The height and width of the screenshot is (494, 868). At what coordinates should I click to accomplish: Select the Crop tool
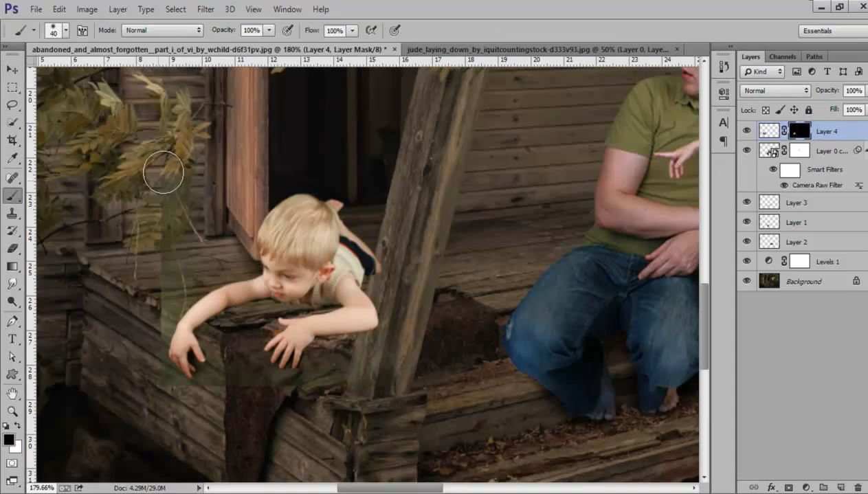point(12,141)
